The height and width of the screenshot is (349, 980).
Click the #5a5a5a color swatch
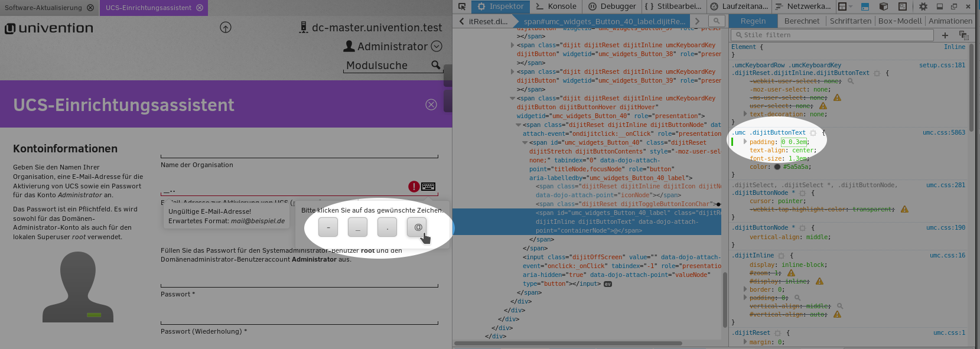[x=777, y=167]
